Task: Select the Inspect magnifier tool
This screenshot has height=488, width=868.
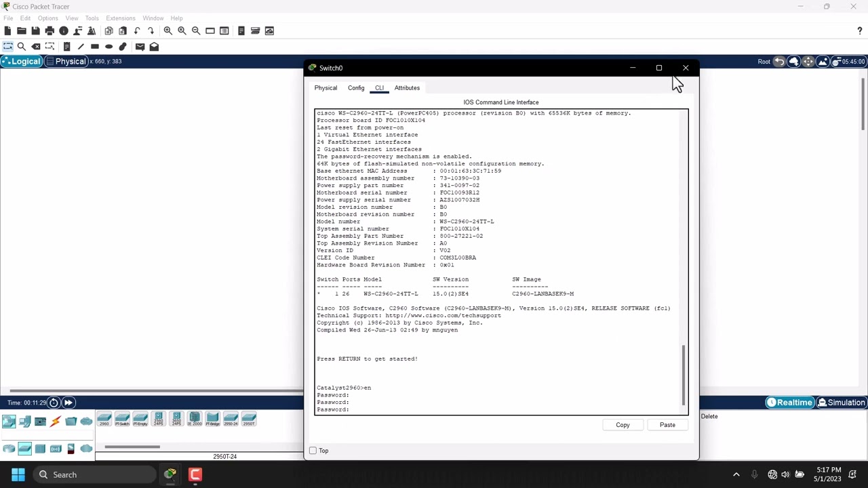Action: point(22,47)
